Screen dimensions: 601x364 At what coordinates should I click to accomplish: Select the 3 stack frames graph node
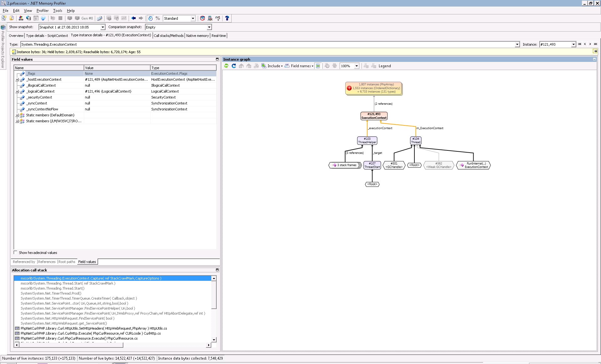click(x=345, y=165)
